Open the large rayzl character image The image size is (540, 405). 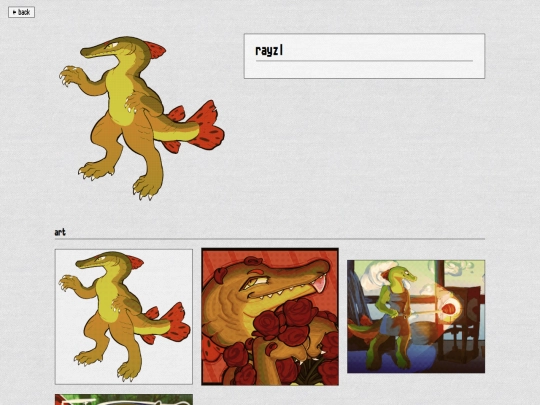pos(141,118)
